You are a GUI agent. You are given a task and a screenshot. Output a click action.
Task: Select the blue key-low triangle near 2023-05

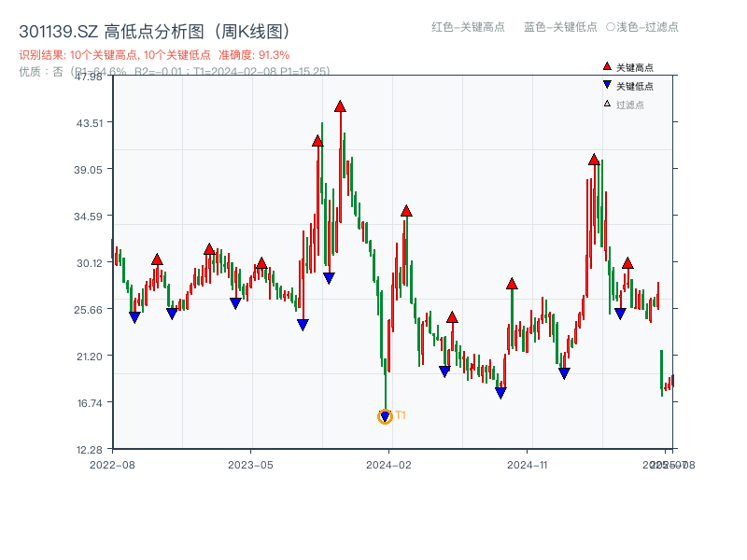pos(233,303)
